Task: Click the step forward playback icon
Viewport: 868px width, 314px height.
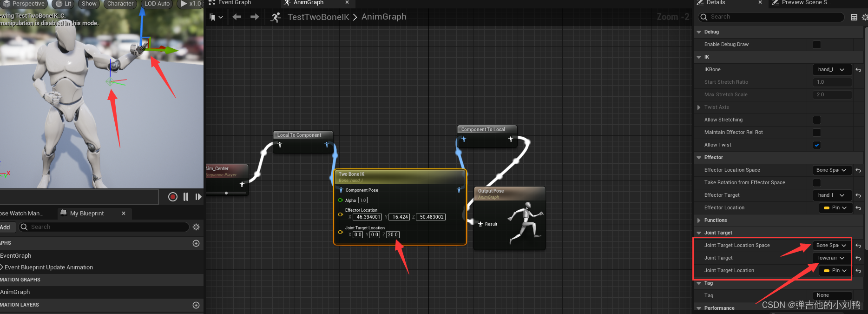Action: [198, 197]
